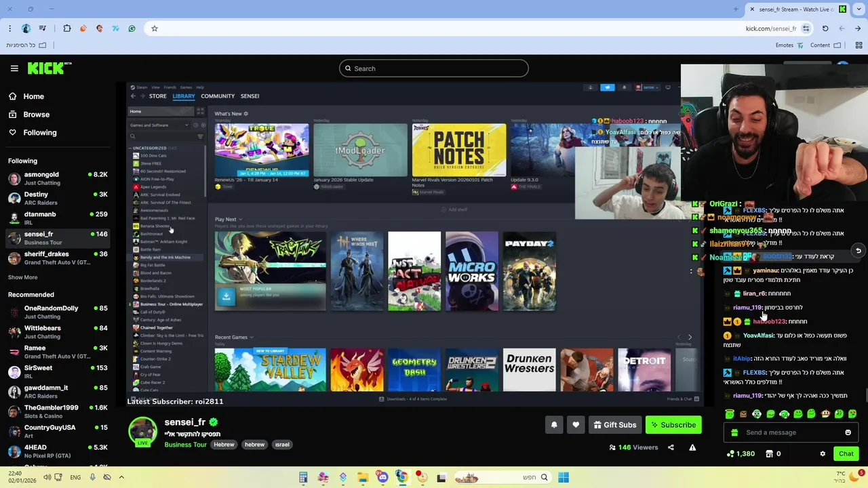Viewport: 868px width, 488px height.
Task: Open the chat message options dots
Action: (x=692, y=272)
